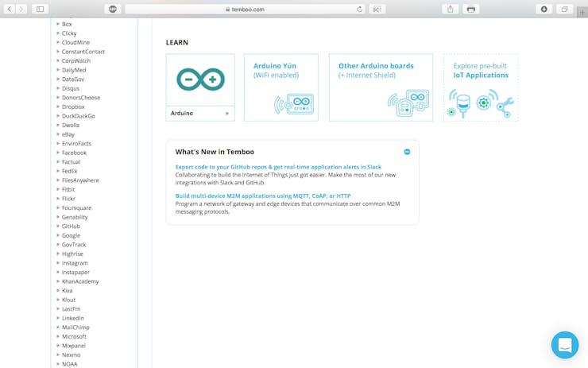Select DuckDuckGo in the library list
The width and height of the screenshot is (588, 368).
click(79, 116)
